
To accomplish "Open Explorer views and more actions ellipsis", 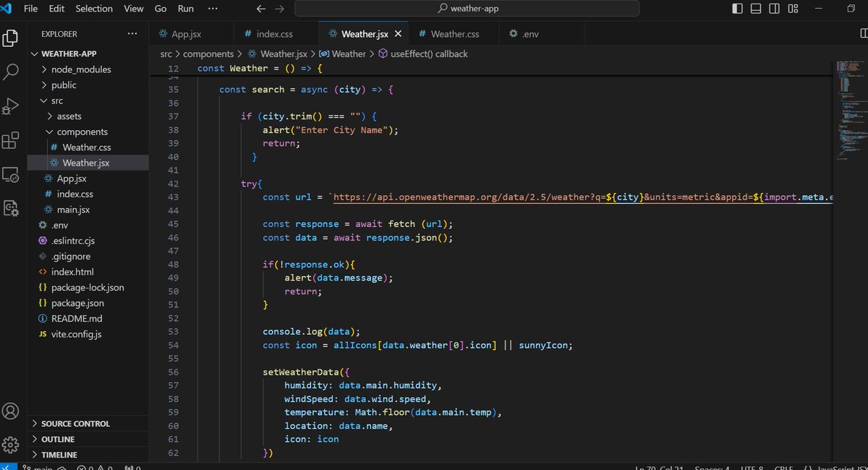I will [132, 34].
